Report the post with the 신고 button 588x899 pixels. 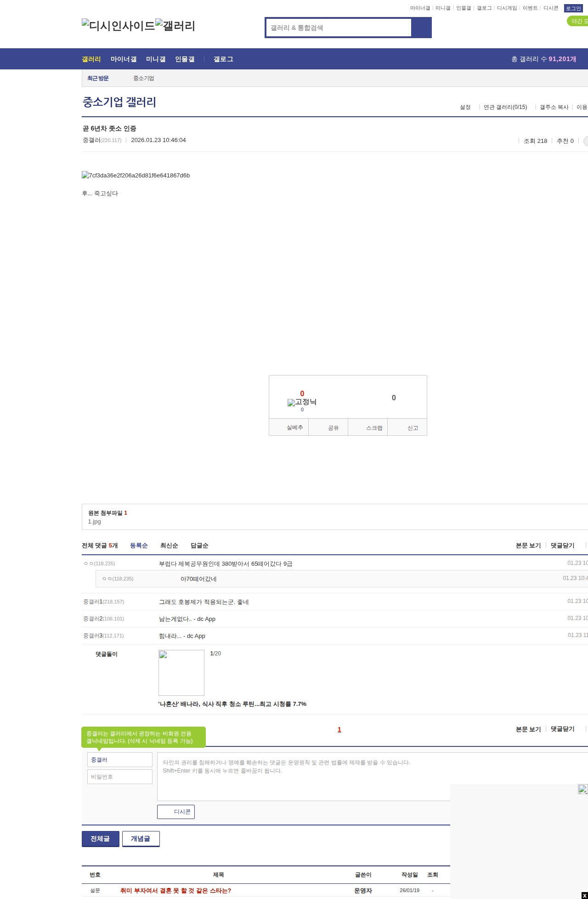(x=413, y=428)
